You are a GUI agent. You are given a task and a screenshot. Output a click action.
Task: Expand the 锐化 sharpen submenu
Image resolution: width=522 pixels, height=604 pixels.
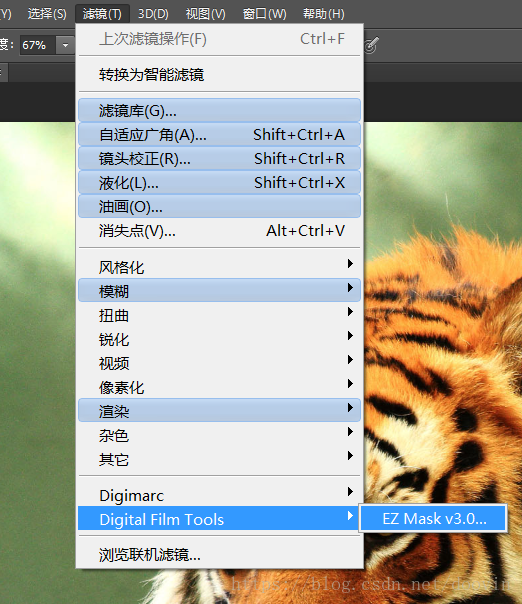[220, 339]
